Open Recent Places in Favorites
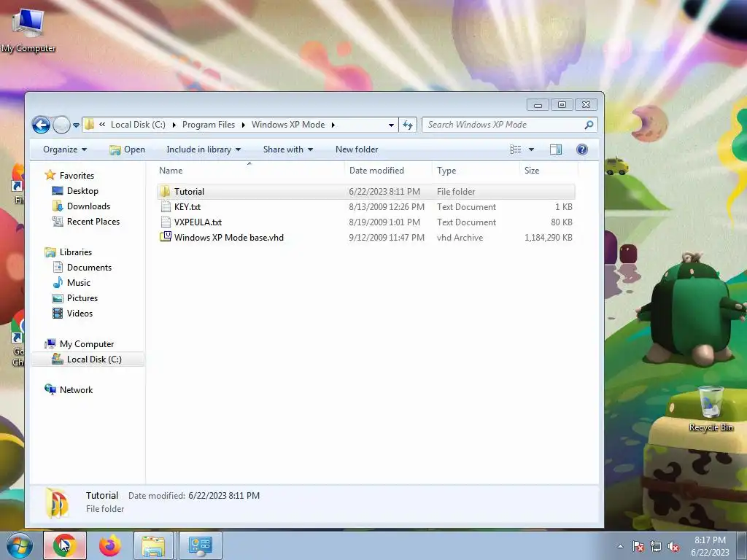This screenshot has width=747, height=560. pos(93,222)
